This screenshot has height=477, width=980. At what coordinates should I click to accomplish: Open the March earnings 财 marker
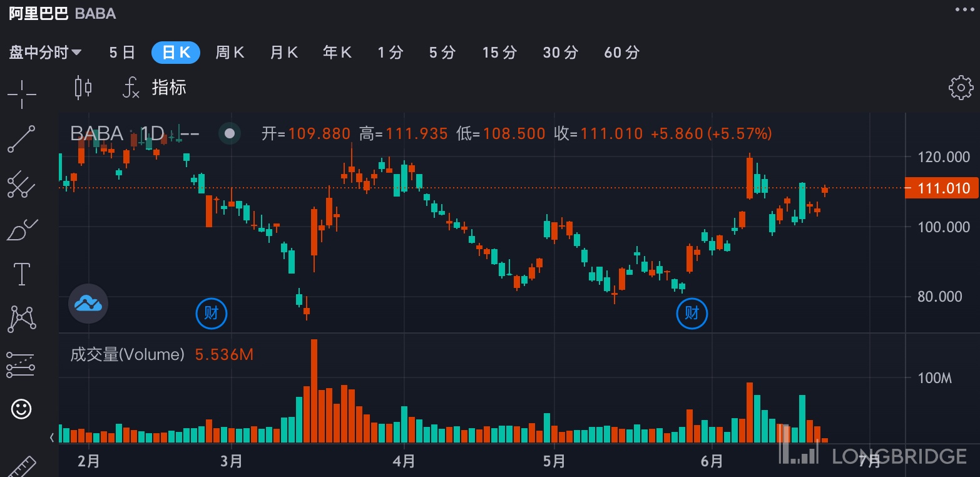(x=212, y=313)
